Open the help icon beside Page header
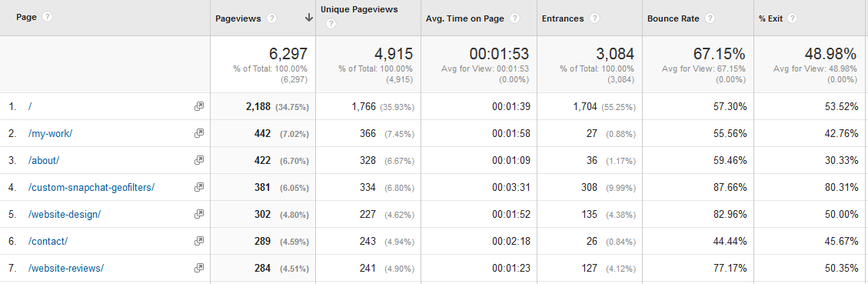Screen dimensions: 868x284 (48, 17)
